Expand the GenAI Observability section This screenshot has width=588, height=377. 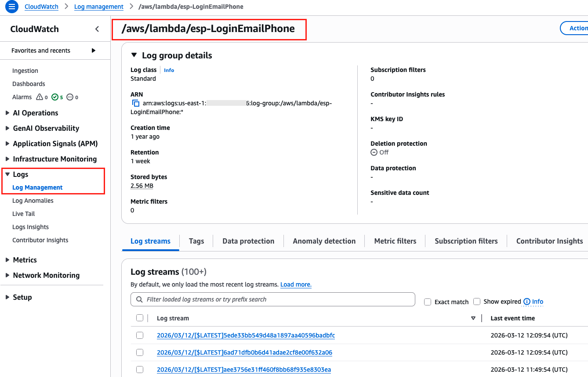pyautogui.click(x=7, y=128)
